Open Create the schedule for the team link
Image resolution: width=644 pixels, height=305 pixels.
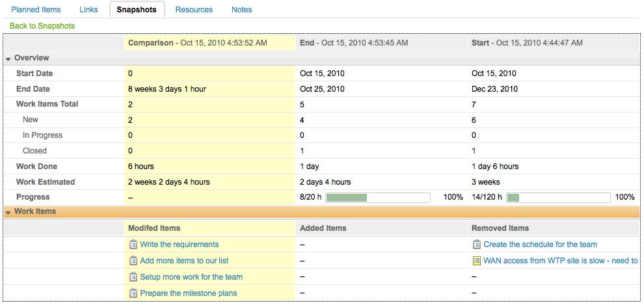(x=540, y=245)
